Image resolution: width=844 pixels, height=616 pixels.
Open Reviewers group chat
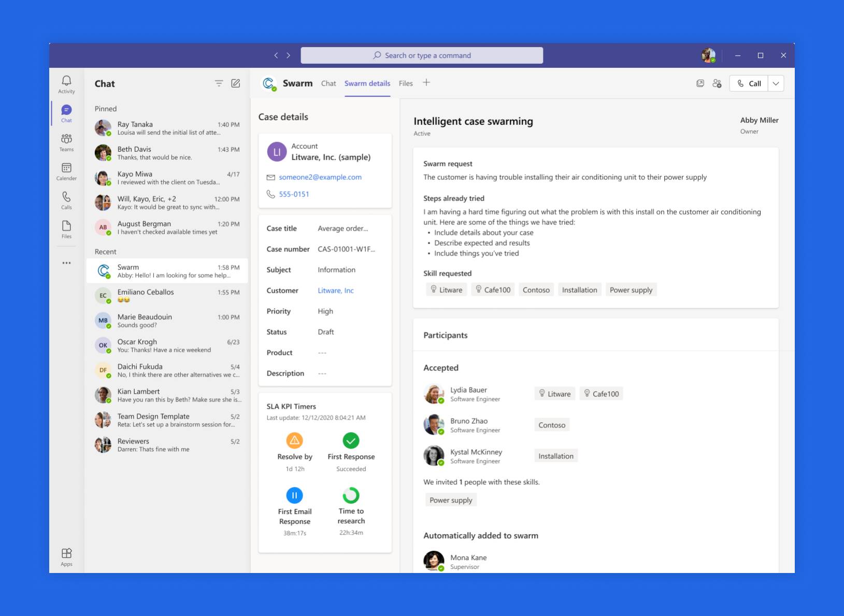point(167,445)
